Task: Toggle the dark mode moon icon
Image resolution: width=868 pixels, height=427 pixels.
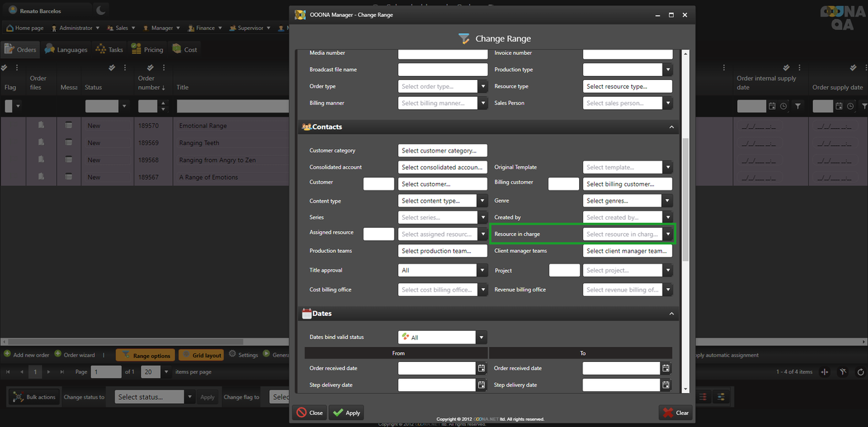Action: point(100,10)
